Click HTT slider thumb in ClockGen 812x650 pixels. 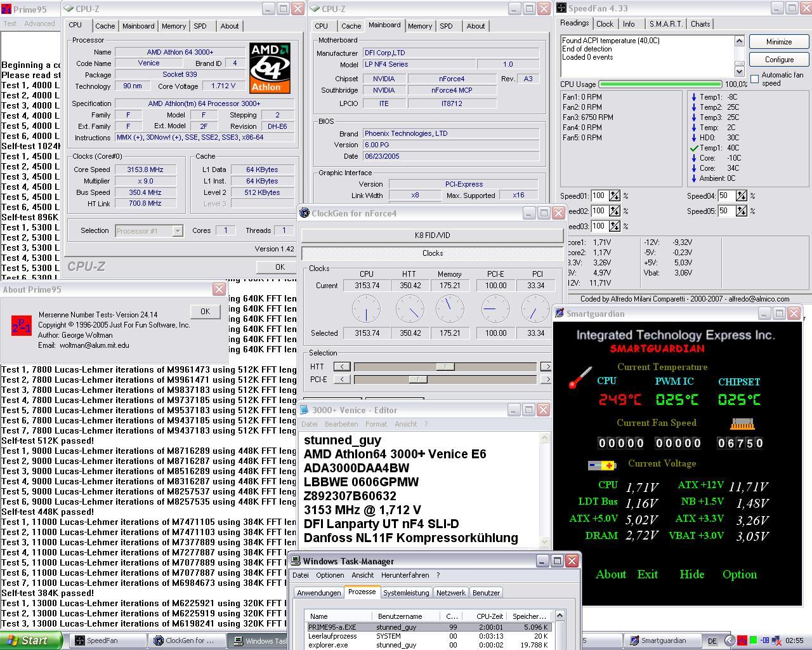point(445,366)
